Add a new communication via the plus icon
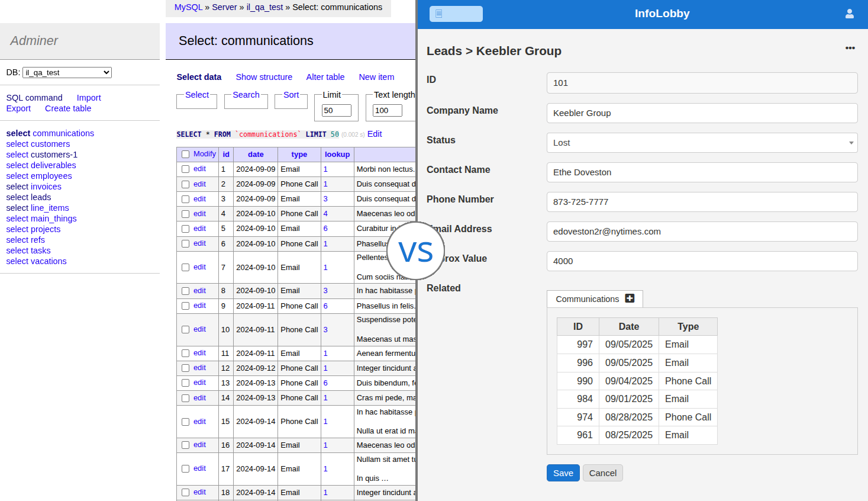Image resolution: width=868 pixels, height=501 pixels. (630, 298)
